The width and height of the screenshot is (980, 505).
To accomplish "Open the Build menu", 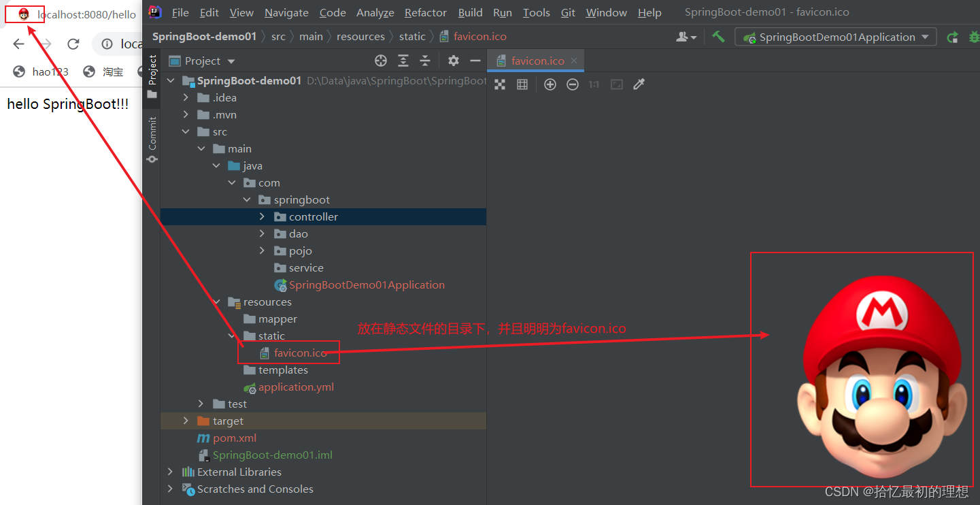I will 471,12.
